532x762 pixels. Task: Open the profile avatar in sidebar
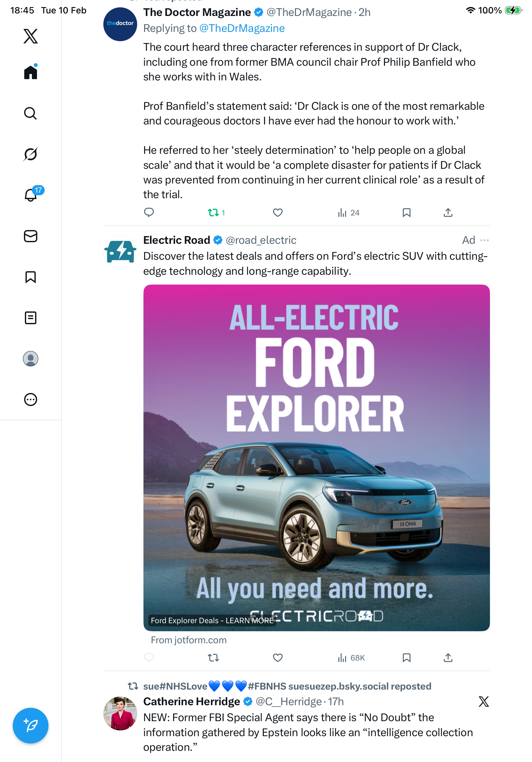(x=31, y=358)
